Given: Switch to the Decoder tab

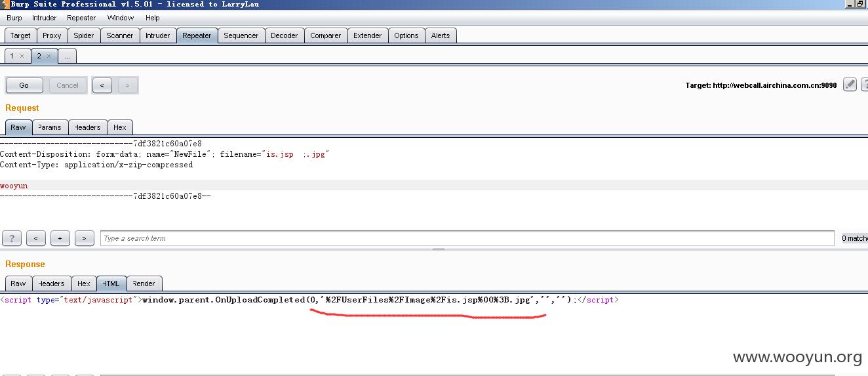Looking at the screenshot, I should 285,35.
